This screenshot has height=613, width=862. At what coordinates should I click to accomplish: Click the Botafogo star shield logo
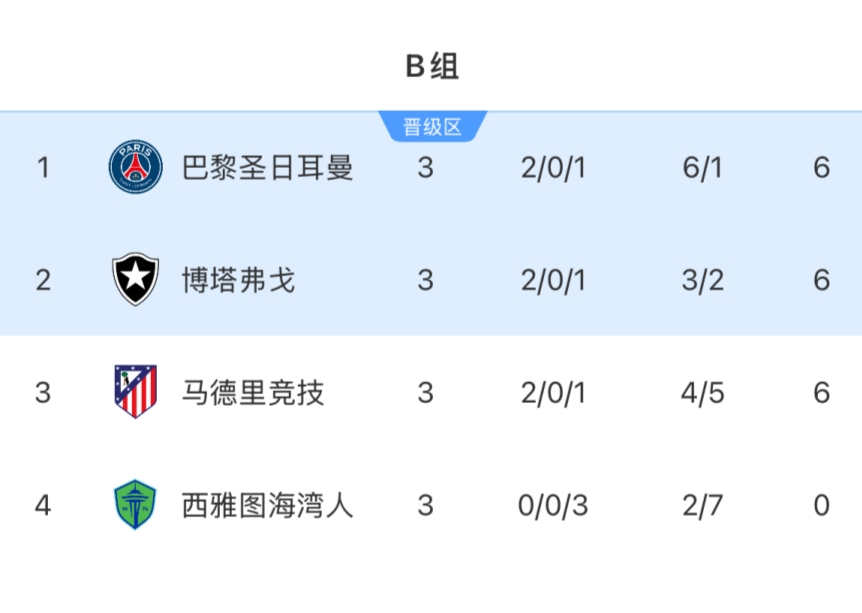[x=136, y=280]
